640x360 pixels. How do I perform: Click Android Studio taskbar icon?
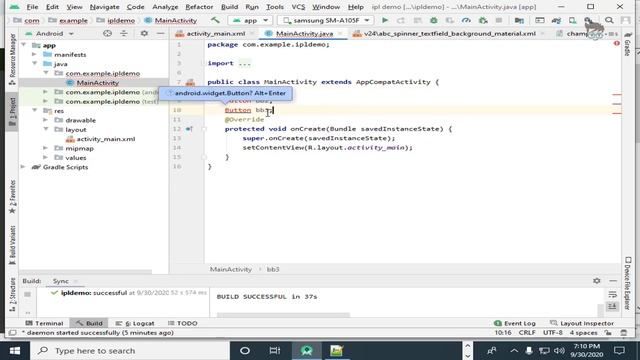pos(307,351)
